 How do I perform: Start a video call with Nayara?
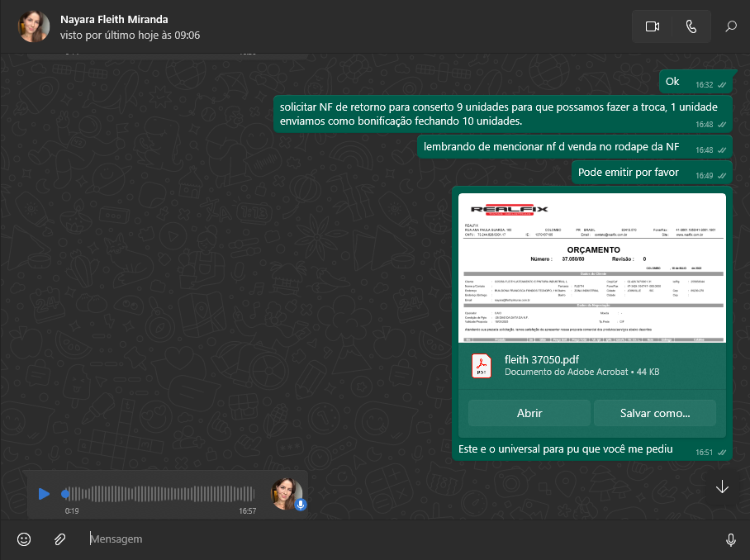click(652, 26)
